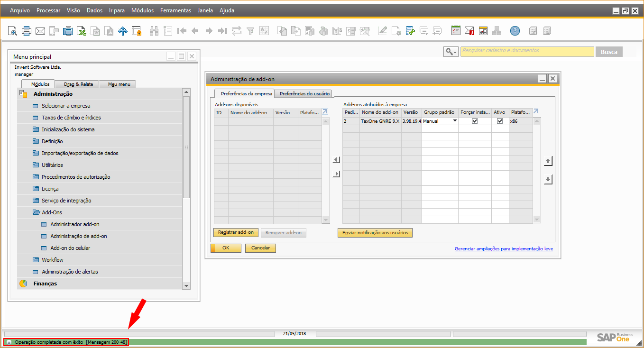
Task: Click OK in Administração de add-on
Action: coord(226,248)
